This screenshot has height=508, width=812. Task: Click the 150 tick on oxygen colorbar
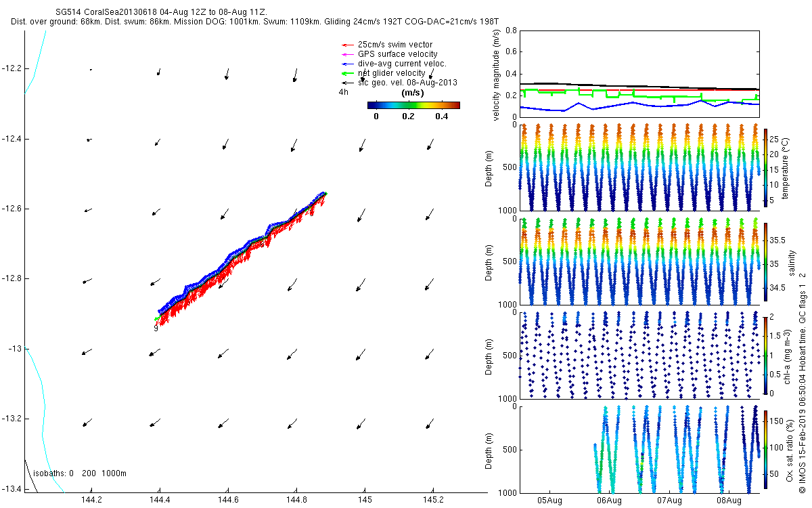[777, 421]
